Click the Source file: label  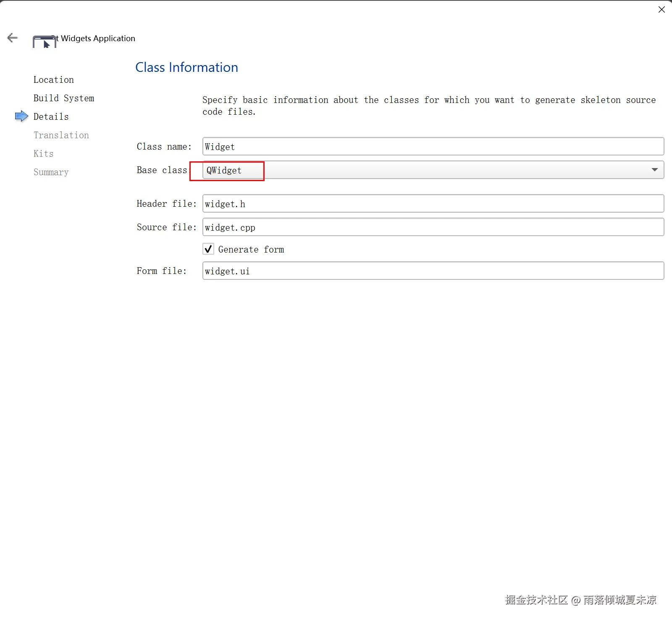click(x=167, y=227)
